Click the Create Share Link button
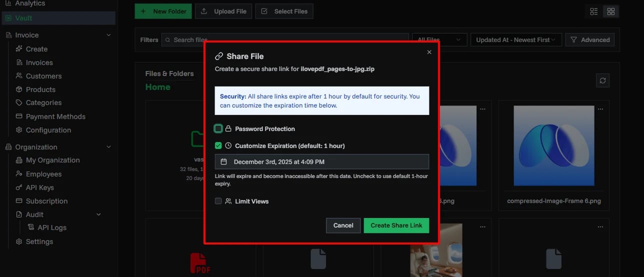644x277 pixels. 396,225
